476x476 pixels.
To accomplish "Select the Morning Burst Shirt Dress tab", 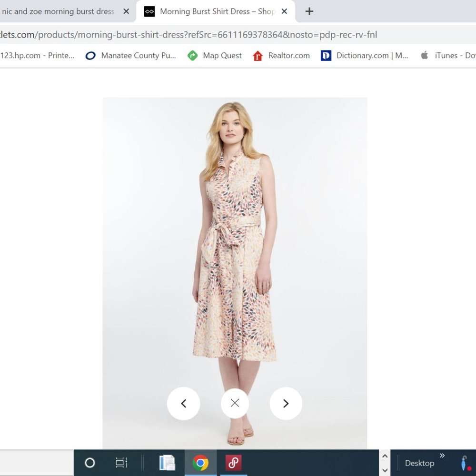I will (217, 11).
